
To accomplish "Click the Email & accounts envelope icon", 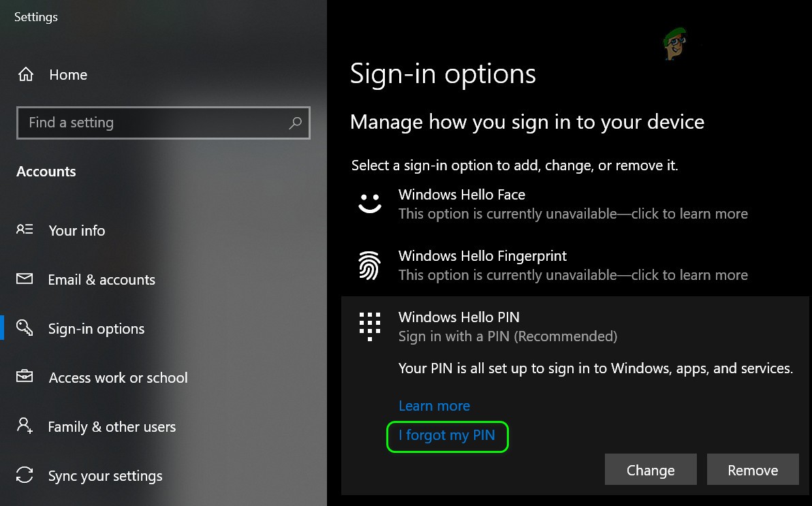I will 25,279.
